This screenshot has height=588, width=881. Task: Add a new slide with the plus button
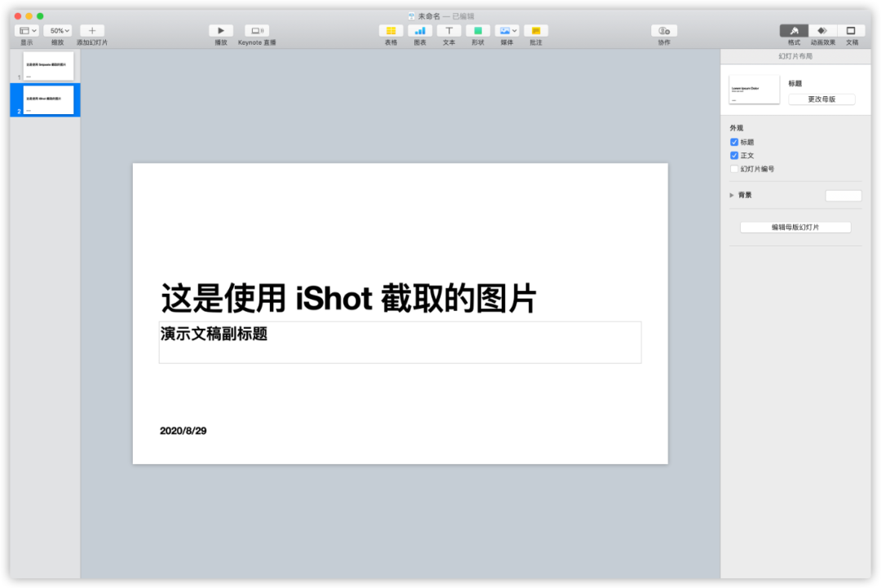(92, 31)
